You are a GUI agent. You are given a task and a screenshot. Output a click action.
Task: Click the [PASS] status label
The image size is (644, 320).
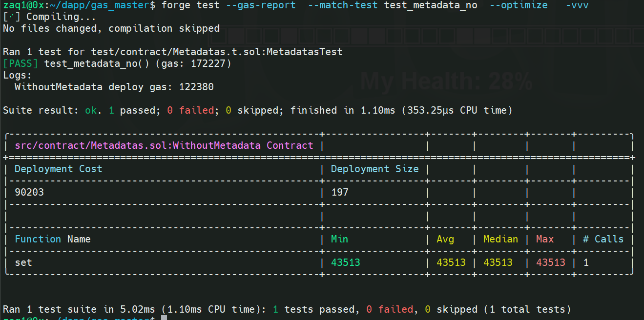[x=21, y=63]
